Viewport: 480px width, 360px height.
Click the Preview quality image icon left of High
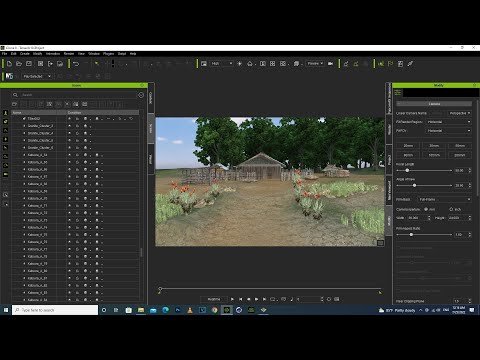click(x=204, y=63)
